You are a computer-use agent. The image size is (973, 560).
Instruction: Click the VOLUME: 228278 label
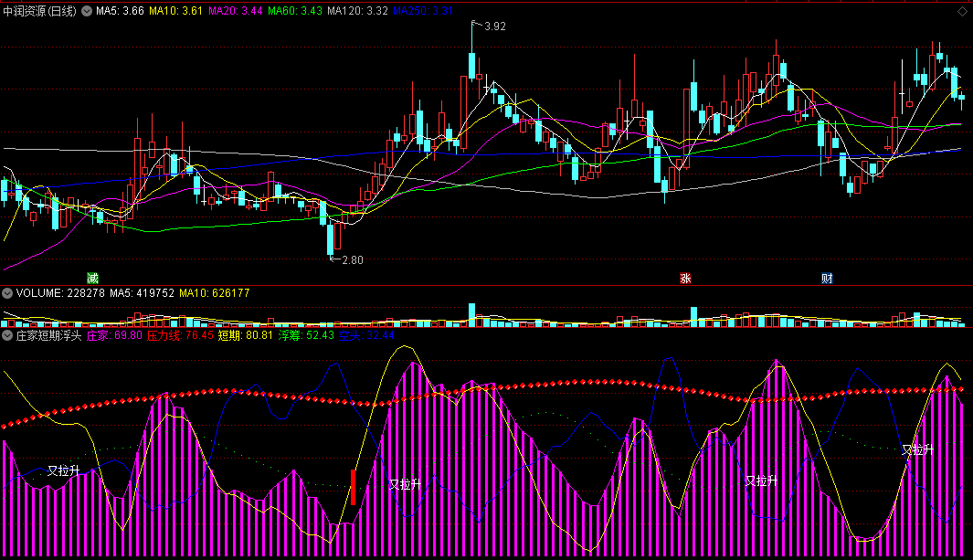click(x=60, y=293)
